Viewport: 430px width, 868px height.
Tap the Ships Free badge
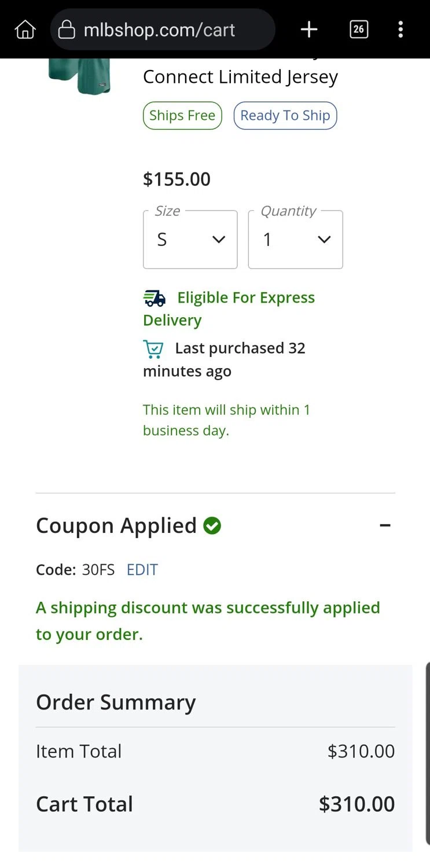[182, 116]
